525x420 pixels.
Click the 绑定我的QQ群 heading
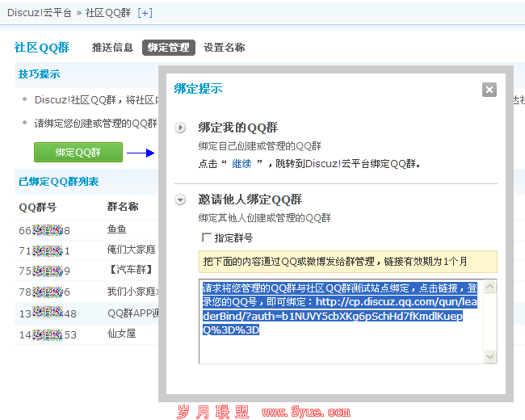(238, 128)
